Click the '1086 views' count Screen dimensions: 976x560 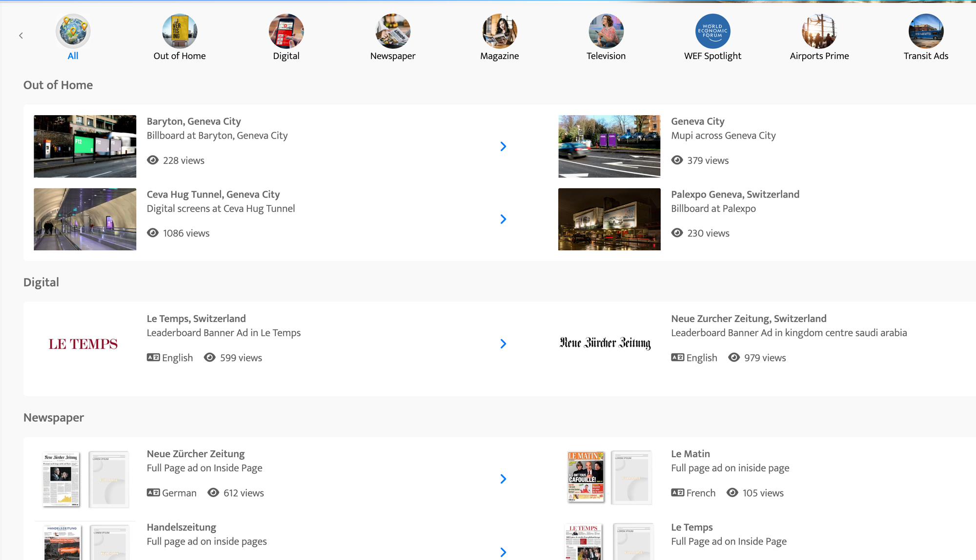click(186, 233)
